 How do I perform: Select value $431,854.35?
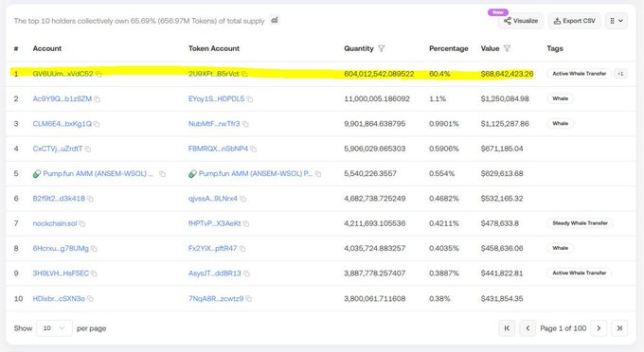point(502,299)
